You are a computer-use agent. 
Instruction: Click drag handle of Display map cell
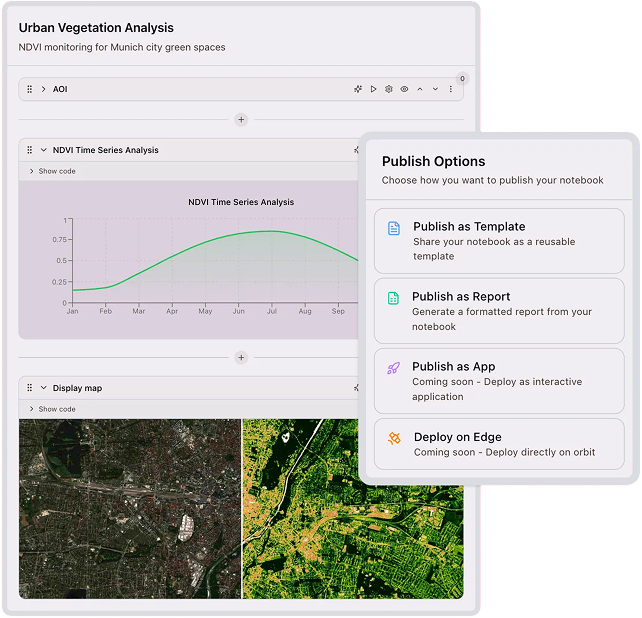(x=29, y=388)
